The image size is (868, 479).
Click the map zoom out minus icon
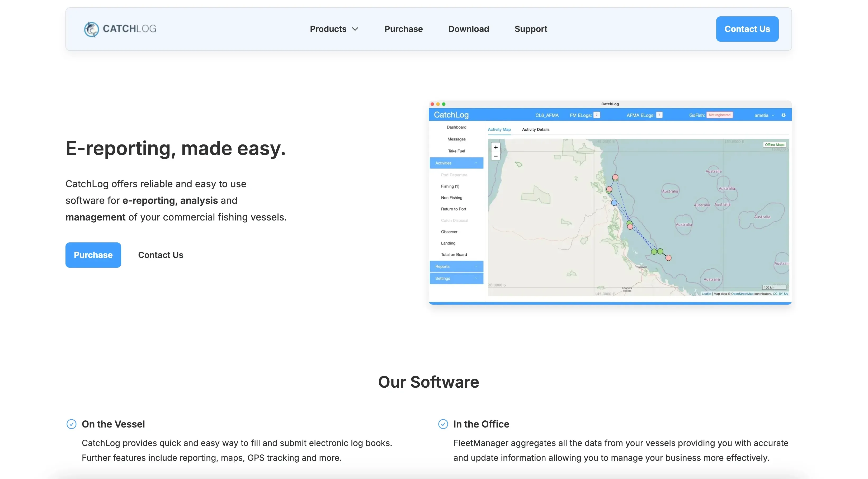click(x=496, y=156)
